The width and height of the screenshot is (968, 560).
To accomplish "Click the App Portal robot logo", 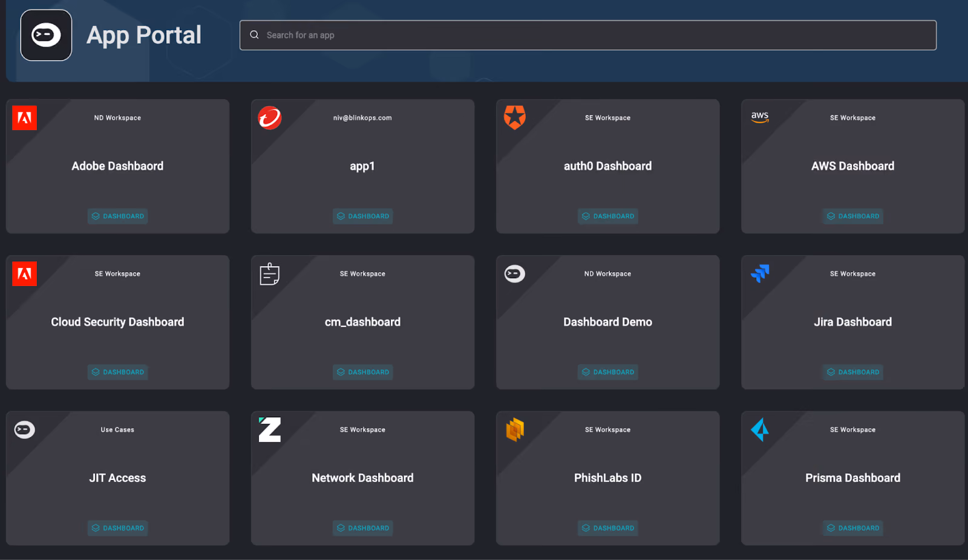I will [46, 35].
